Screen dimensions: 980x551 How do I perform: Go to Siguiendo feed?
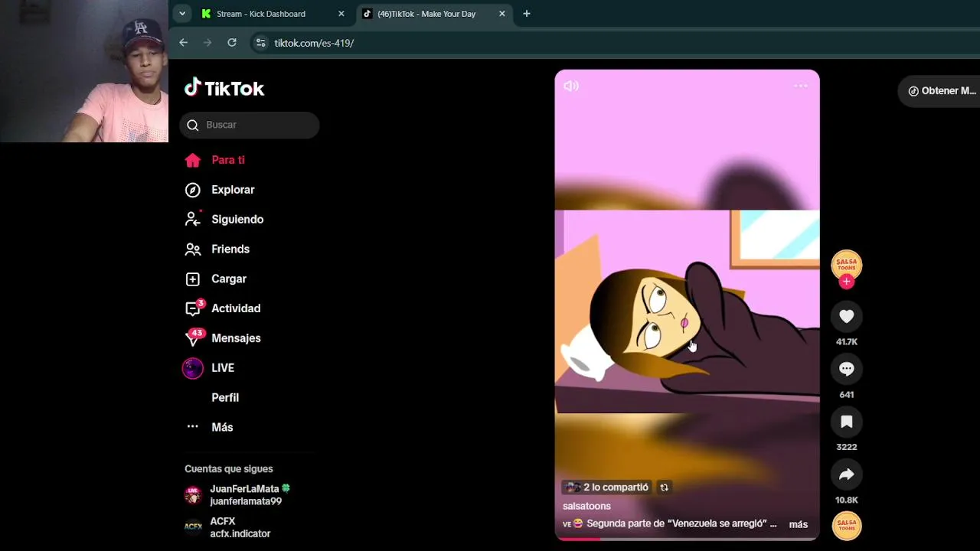(237, 220)
